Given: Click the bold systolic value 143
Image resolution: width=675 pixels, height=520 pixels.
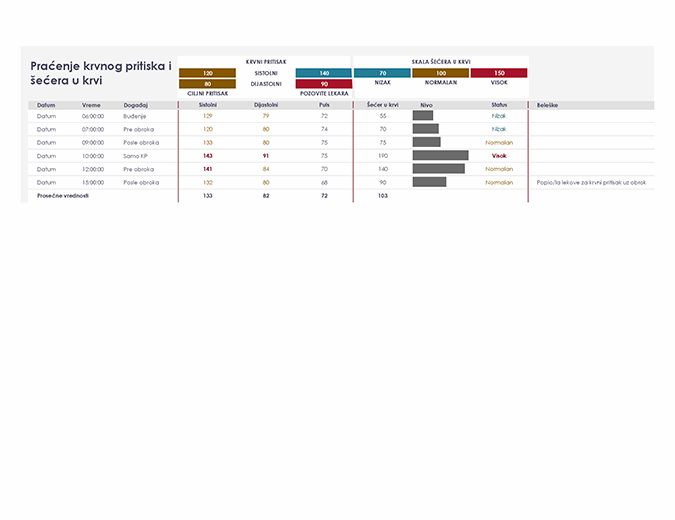Looking at the screenshot, I should (x=208, y=156).
